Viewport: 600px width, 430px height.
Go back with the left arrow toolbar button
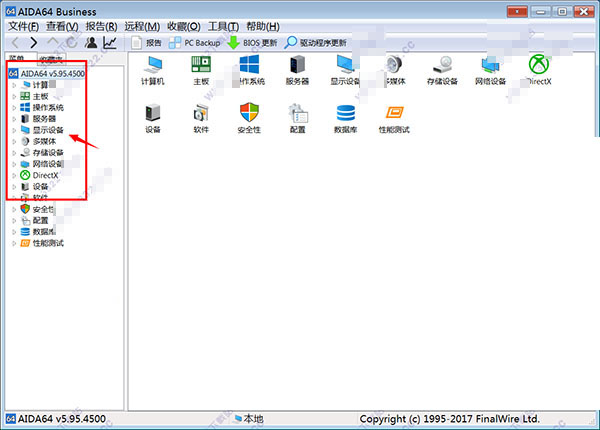pos(15,42)
